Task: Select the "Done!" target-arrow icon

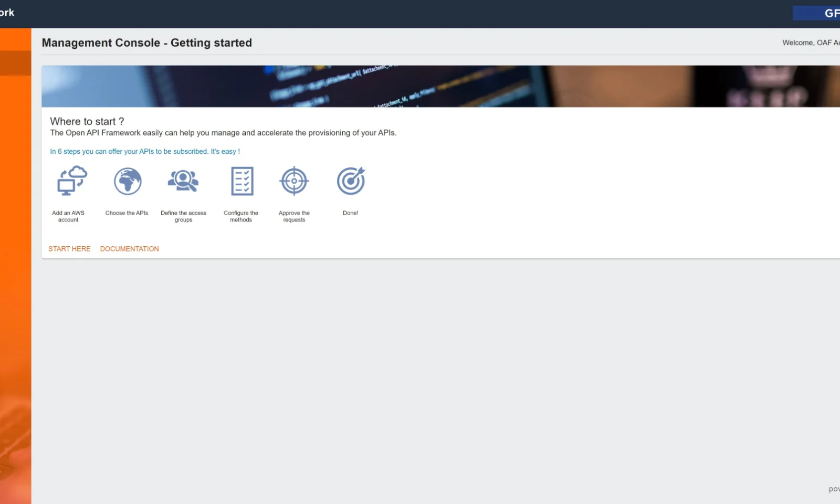Action: pos(350,181)
